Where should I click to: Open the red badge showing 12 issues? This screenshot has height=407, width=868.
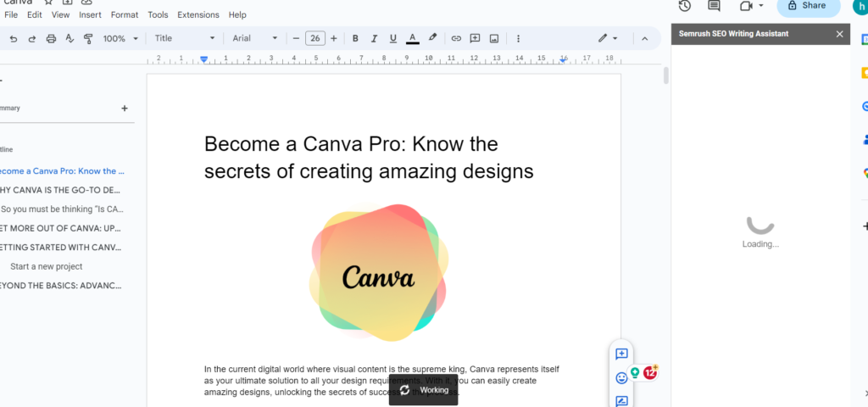point(650,373)
